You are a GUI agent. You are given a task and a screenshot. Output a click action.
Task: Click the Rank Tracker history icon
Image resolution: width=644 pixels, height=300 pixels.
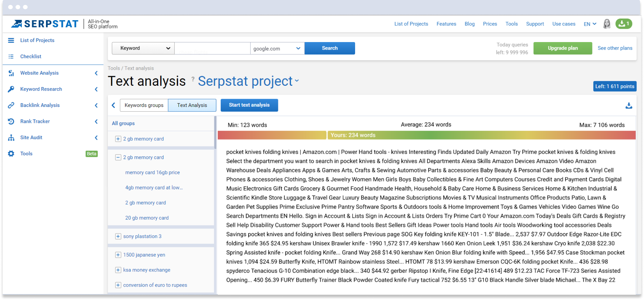[11, 122]
